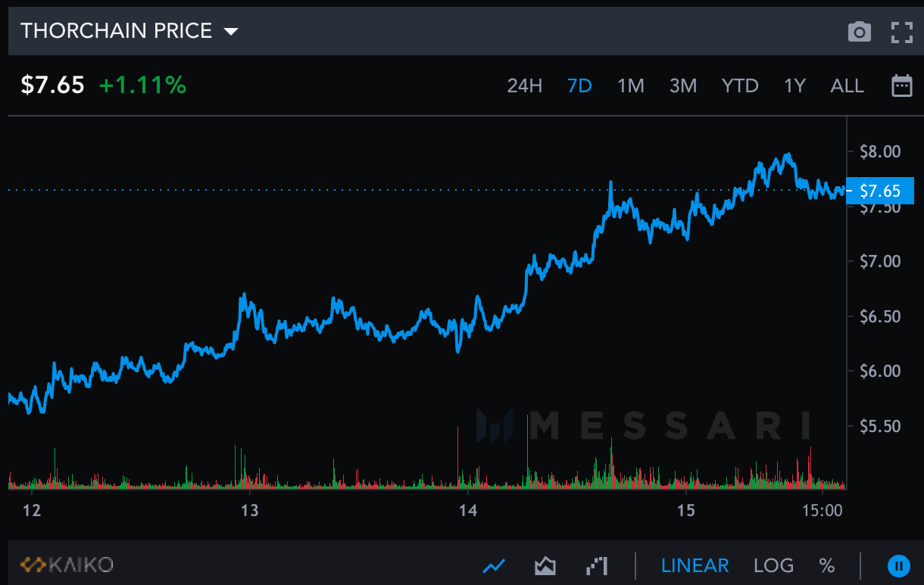Show ALL historical price data
This screenshot has height=585, width=924.
pos(847,86)
